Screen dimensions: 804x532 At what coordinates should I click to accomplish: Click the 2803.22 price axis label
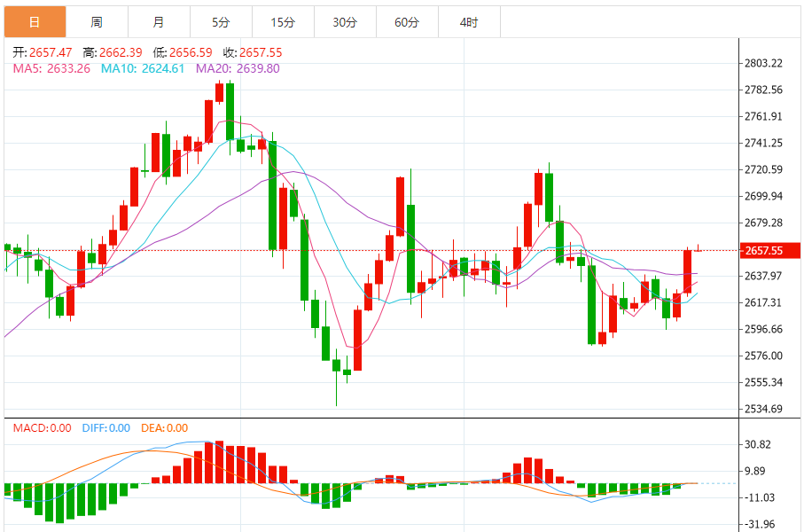point(763,63)
